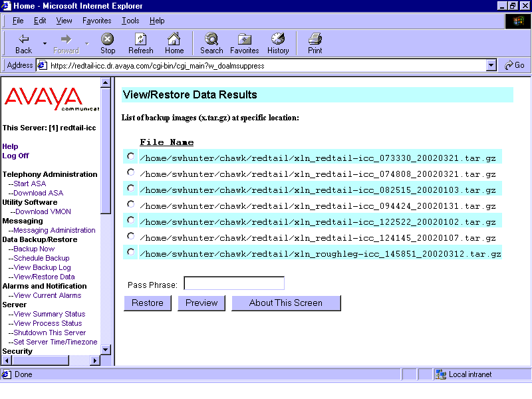This screenshot has width=532, height=399.
Task: Open the Tools menu
Action: (x=130, y=21)
